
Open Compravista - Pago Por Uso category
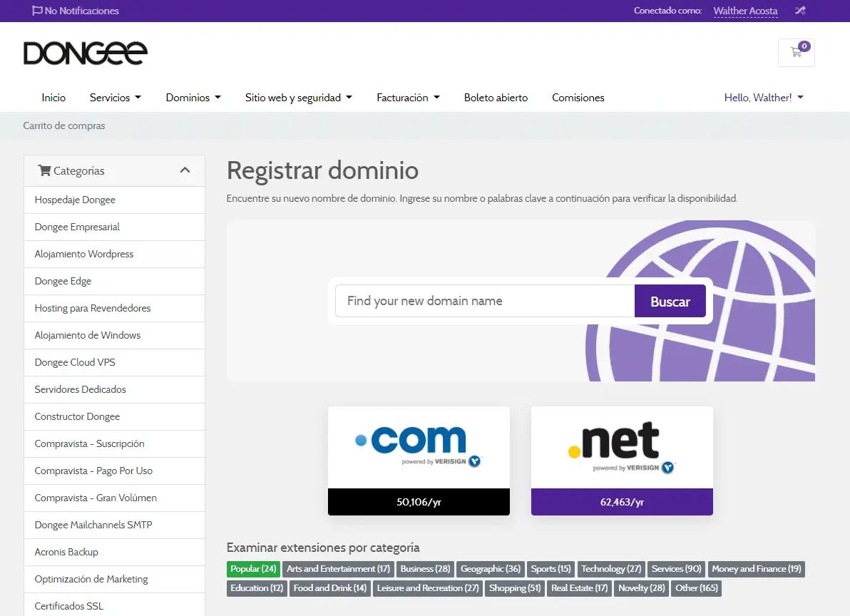114,471
